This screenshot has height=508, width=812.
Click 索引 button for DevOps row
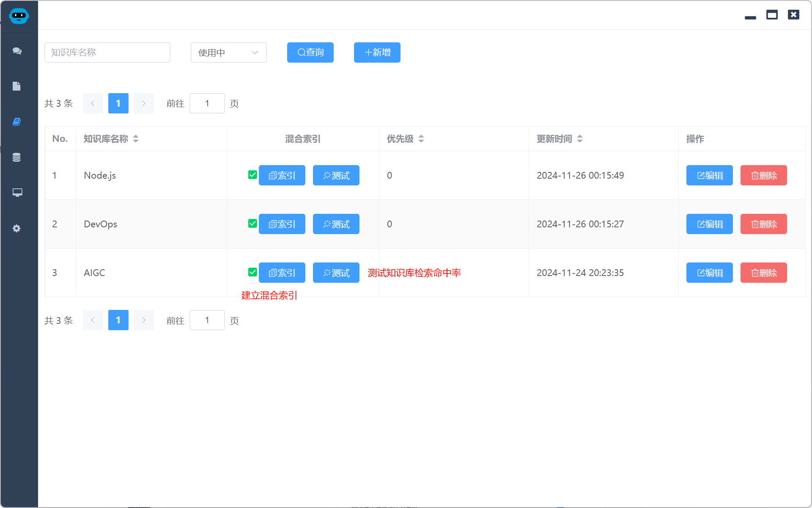coord(282,224)
